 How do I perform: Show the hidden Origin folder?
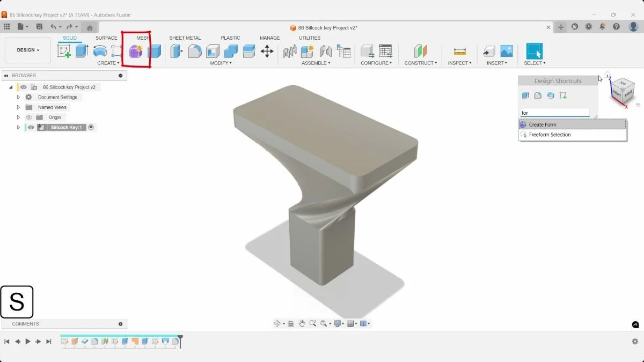click(29, 117)
